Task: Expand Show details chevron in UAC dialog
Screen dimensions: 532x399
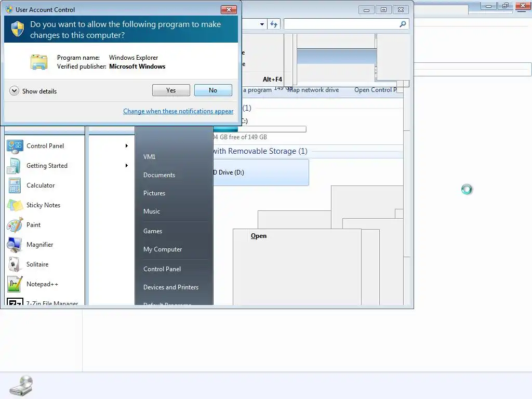Action: pyautogui.click(x=14, y=91)
